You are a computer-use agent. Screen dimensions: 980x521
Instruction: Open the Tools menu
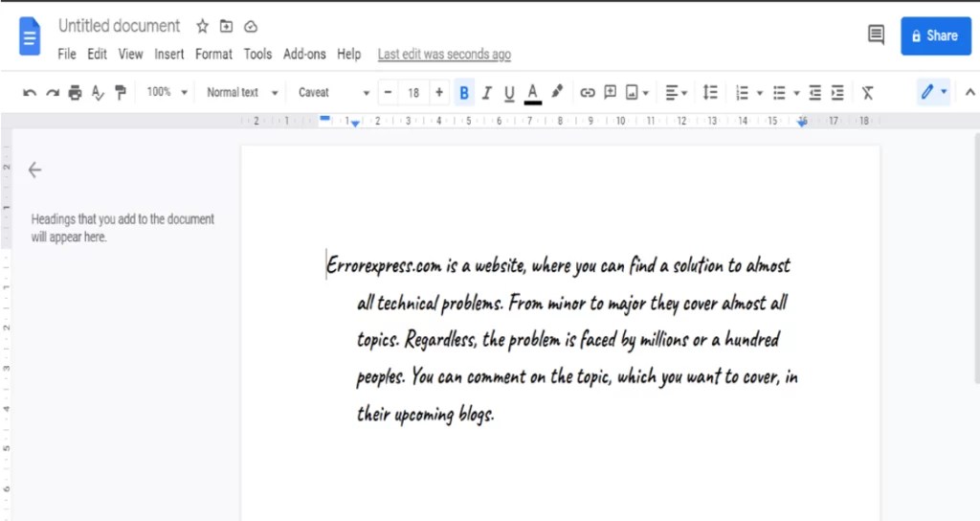click(257, 55)
